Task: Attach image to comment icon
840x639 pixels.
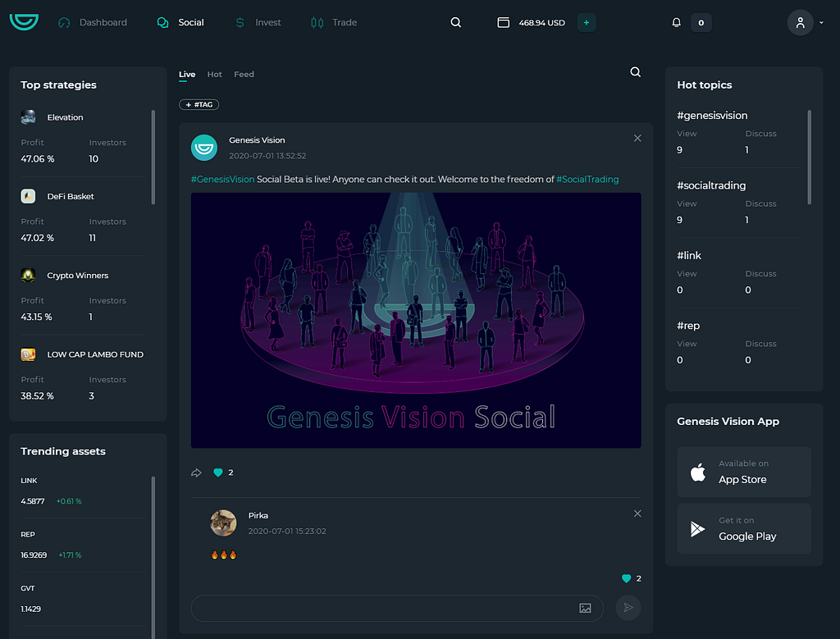Action: pyautogui.click(x=585, y=608)
